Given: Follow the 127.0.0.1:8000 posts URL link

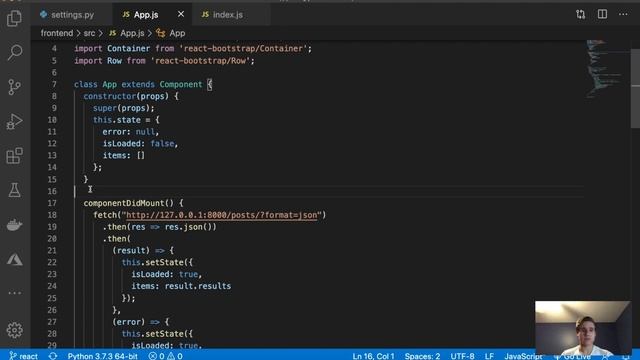Looking at the screenshot, I should point(222,215).
